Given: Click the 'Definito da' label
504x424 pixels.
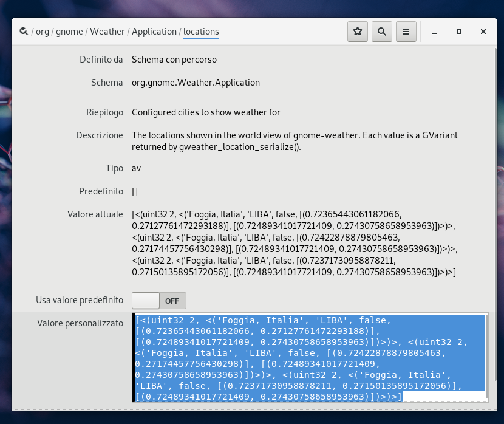Looking at the screenshot, I should (101, 60).
